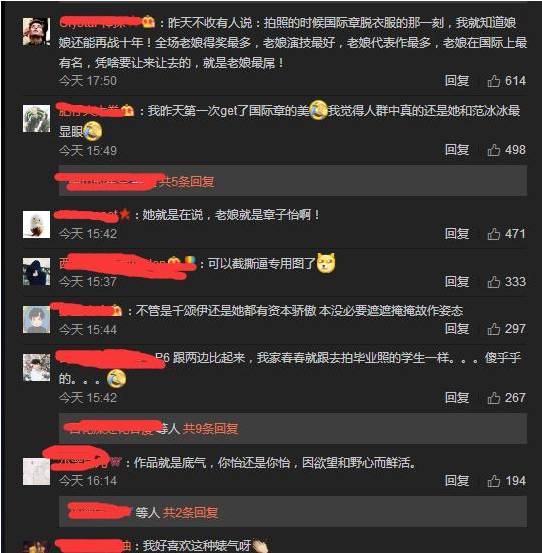542x553 pixels.
Task: Click the doge emoji in the 15:37 comment
Action: click(326, 263)
